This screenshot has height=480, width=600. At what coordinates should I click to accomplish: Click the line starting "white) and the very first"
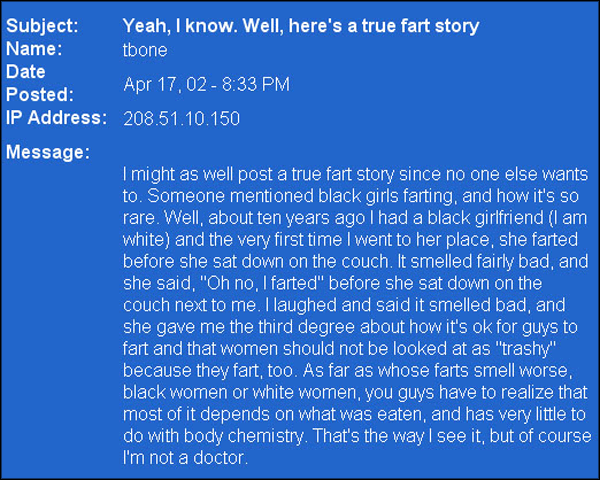click(350, 240)
